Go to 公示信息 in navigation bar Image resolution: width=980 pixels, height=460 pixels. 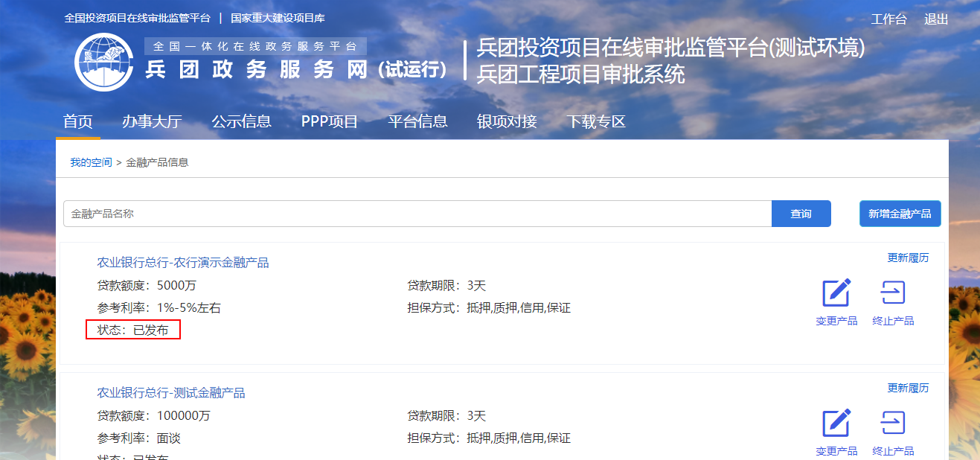point(241,122)
